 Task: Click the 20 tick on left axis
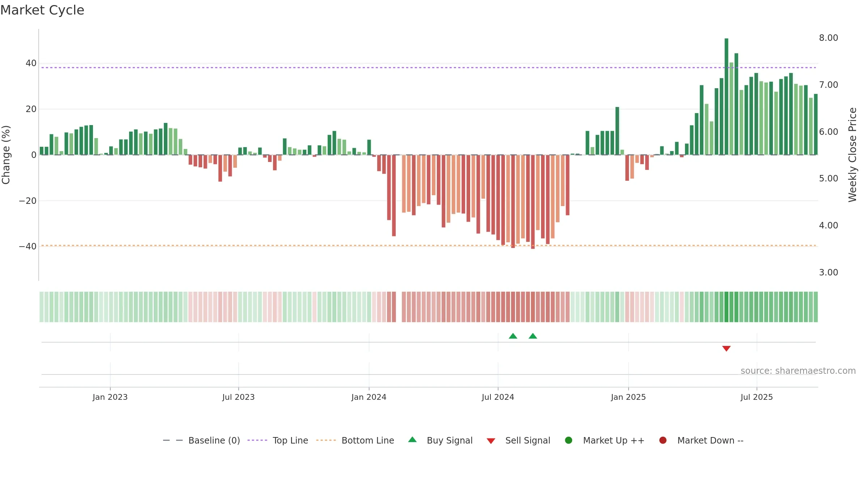point(31,109)
